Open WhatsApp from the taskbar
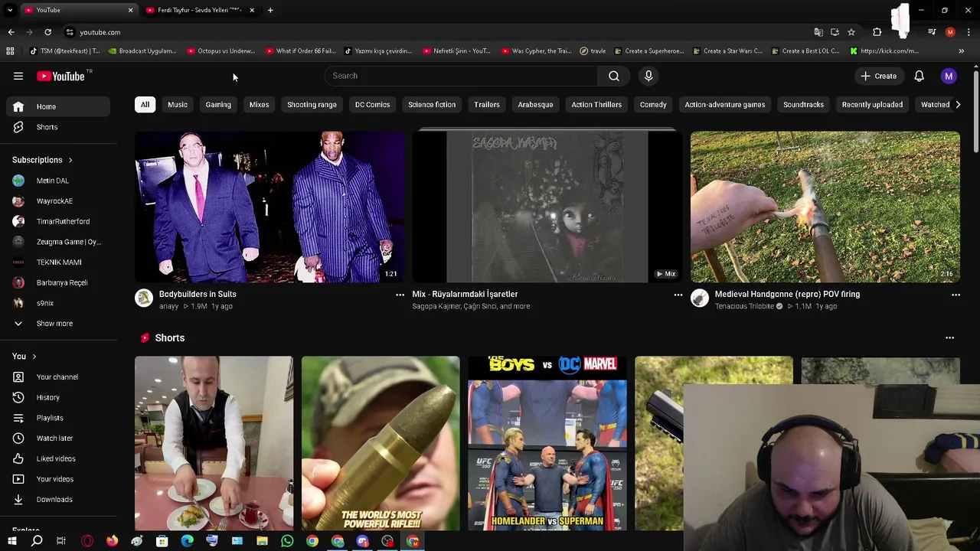 pos(287,541)
